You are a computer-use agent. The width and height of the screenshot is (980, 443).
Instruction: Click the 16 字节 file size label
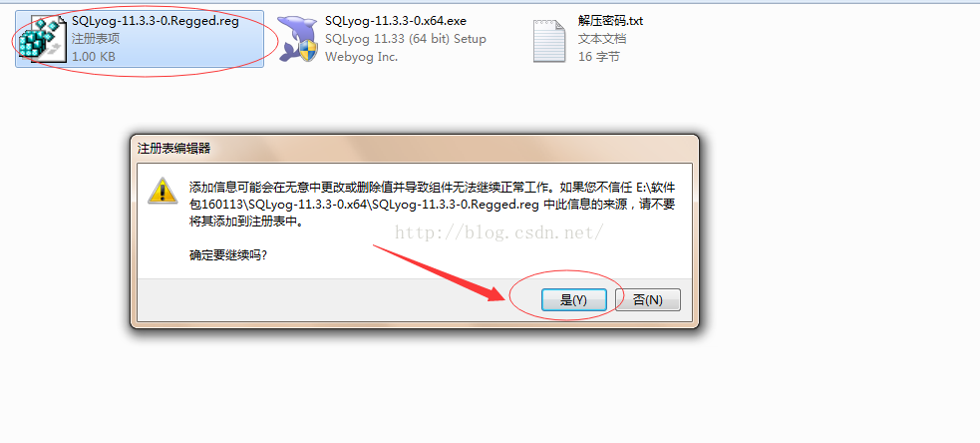(599, 56)
